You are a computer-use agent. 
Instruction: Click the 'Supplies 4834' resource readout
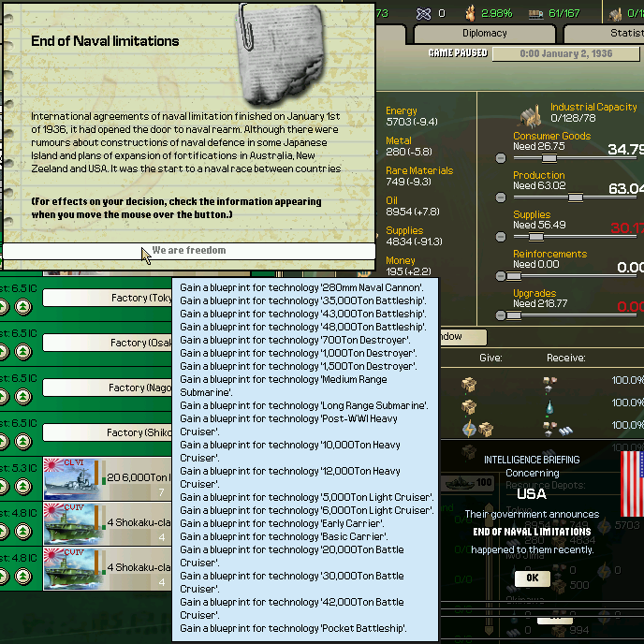414,236
